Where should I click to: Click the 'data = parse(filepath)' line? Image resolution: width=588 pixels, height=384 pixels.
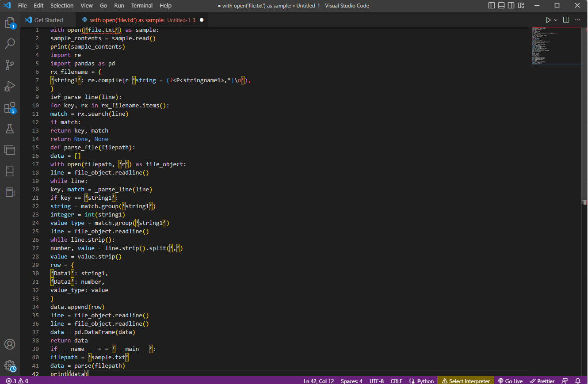click(88, 366)
